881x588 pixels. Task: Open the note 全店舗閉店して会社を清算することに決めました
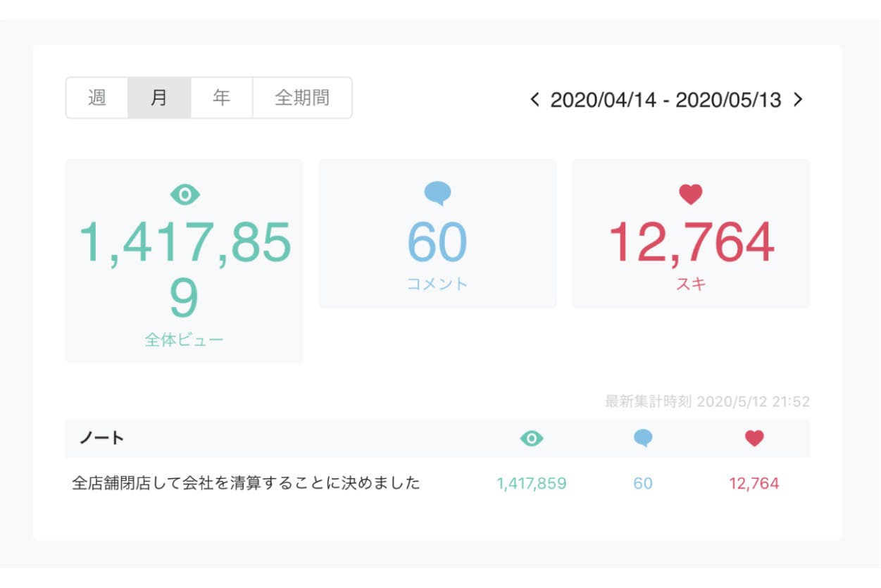[x=246, y=483]
